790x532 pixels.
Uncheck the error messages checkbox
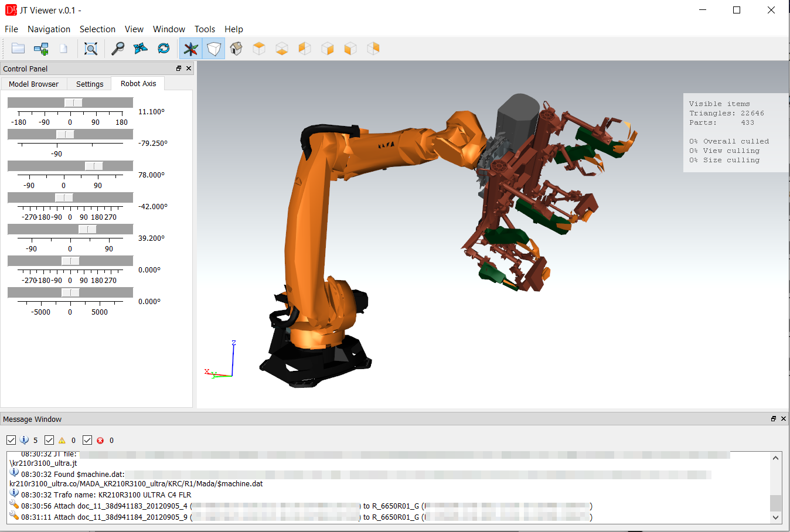click(87, 440)
